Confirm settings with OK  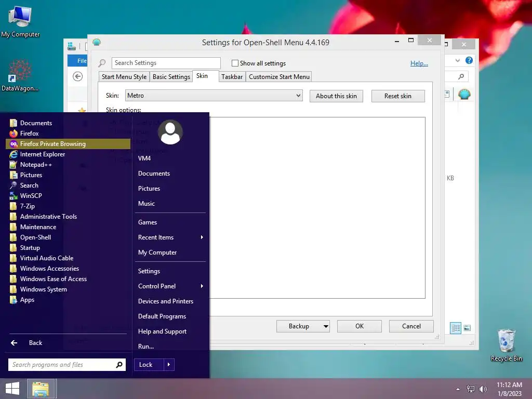coord(360,326)
